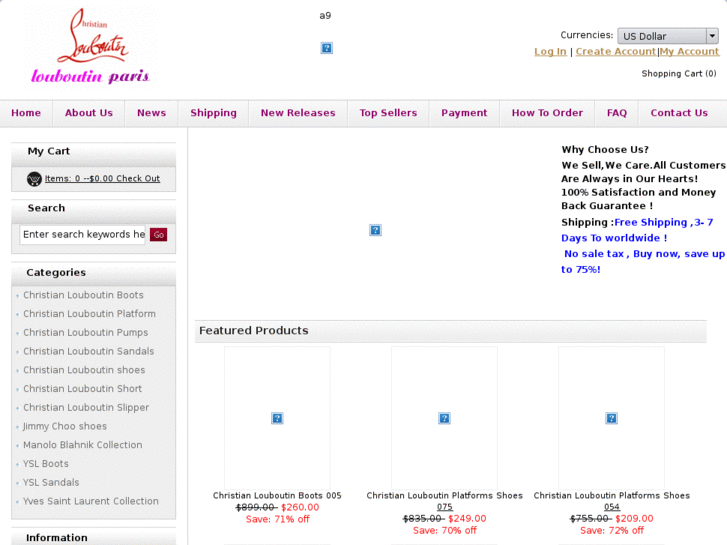Click the missing banner image placeholder
727x545 pixels.
click(375, 230)
